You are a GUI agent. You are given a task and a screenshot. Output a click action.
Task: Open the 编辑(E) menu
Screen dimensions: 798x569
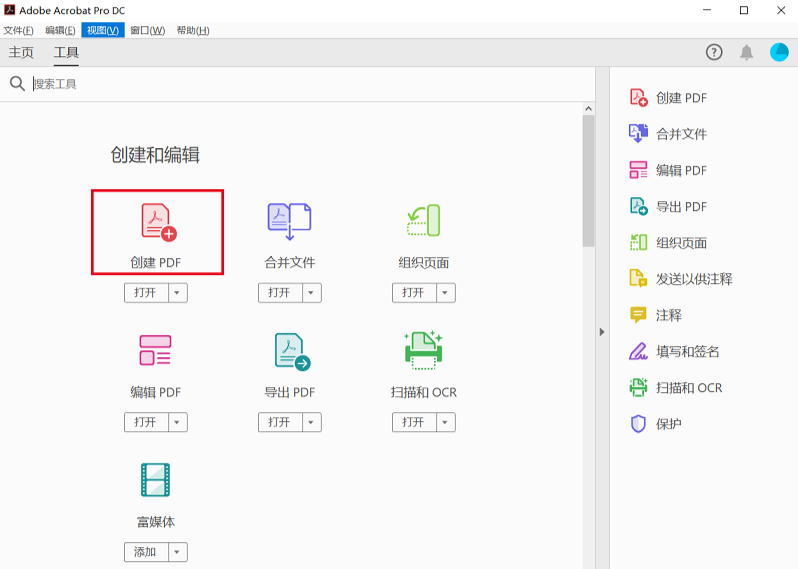[60, 31]
